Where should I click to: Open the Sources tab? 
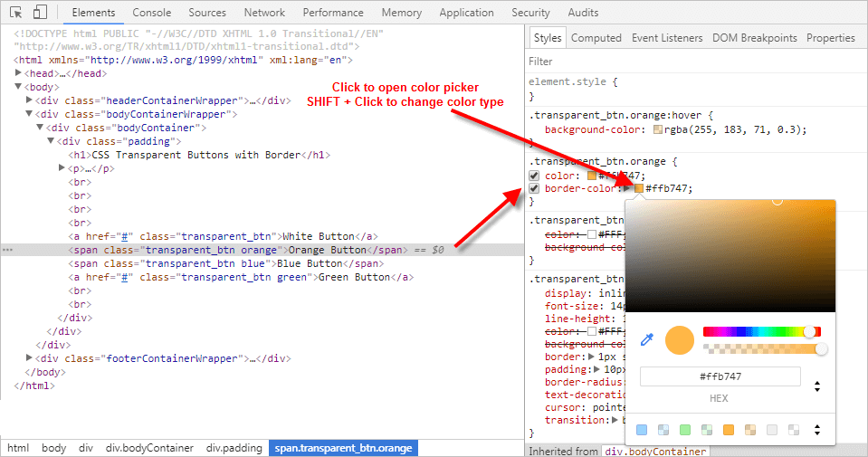[207, 12]
